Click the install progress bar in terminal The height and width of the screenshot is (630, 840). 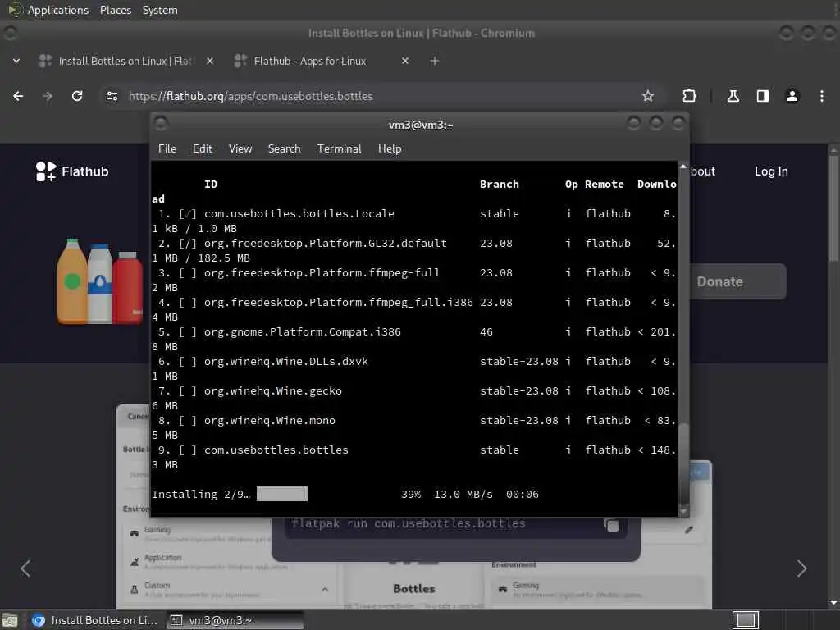coord(282,494)
